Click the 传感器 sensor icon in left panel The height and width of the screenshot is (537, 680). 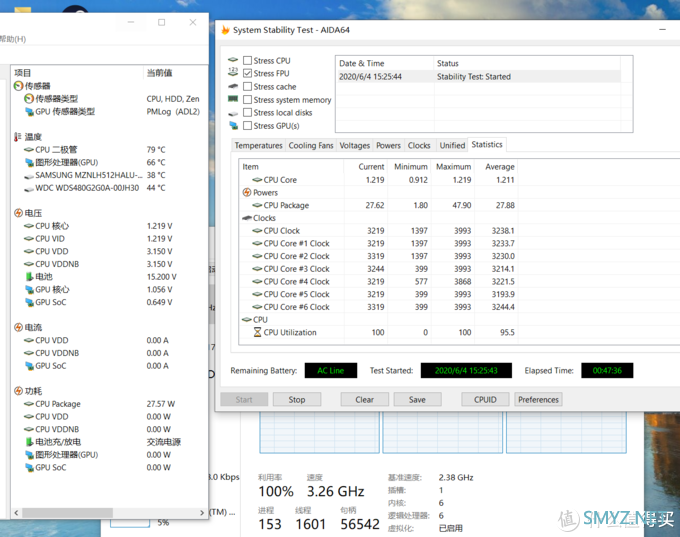(18, 86)
